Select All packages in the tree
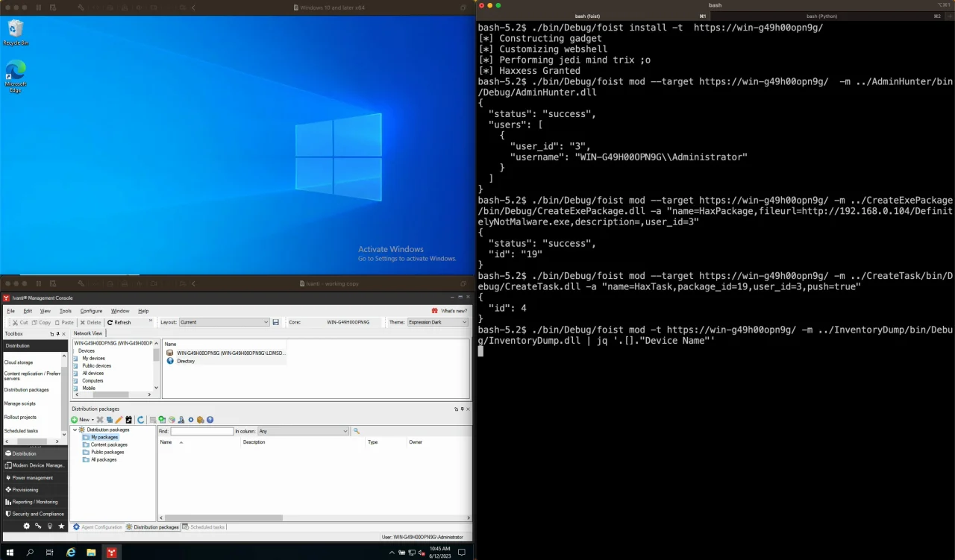955x560 pixels. (x=104, y=459)
